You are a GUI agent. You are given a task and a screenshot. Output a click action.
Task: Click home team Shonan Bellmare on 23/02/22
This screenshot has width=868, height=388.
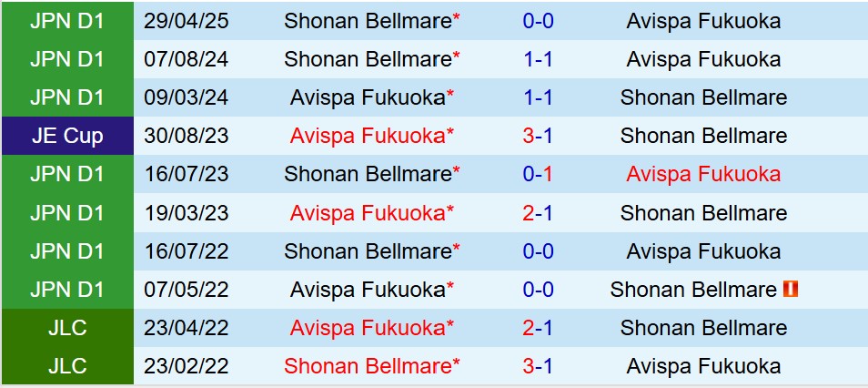pyautogui.click(x=368, y=366)
